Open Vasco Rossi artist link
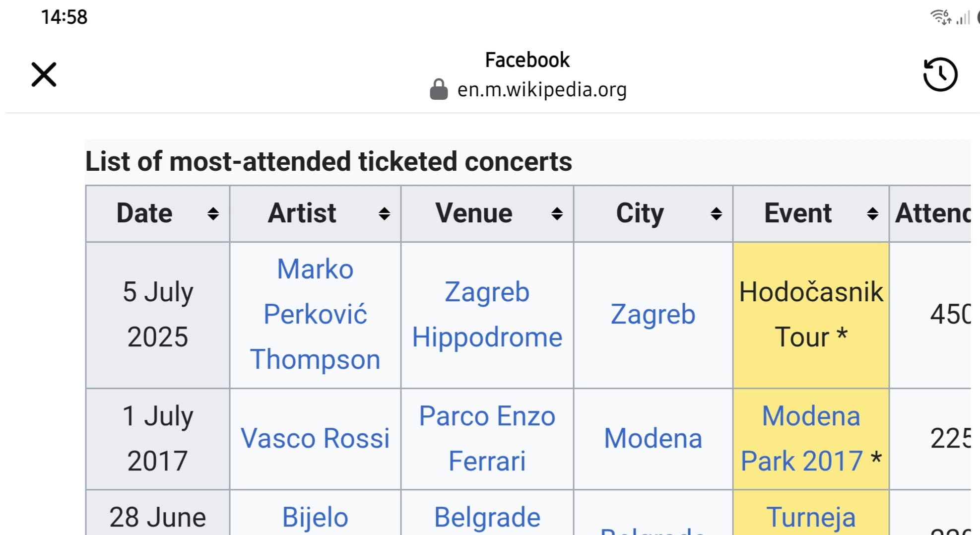 tap(315, 438)
